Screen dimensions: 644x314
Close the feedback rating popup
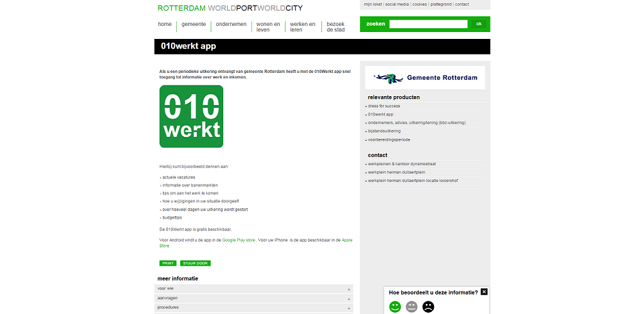(484, 292)
